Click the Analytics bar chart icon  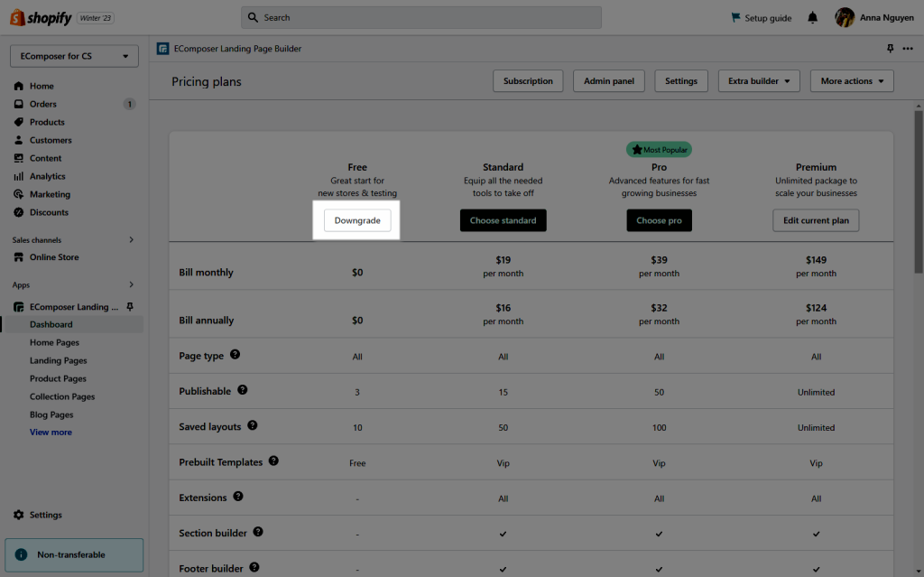[x=19, y=176]
